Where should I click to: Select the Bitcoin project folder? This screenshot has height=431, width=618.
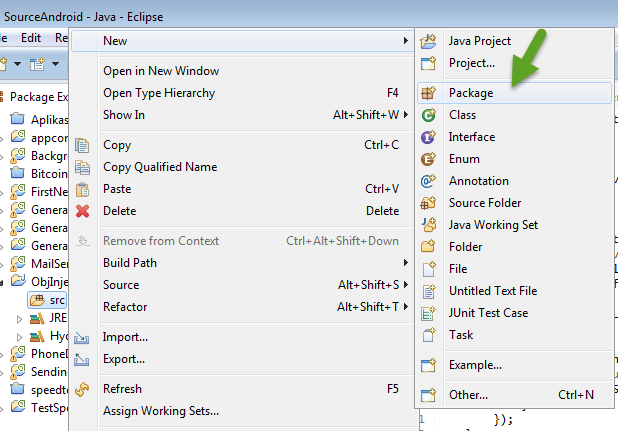click(39, 174)
